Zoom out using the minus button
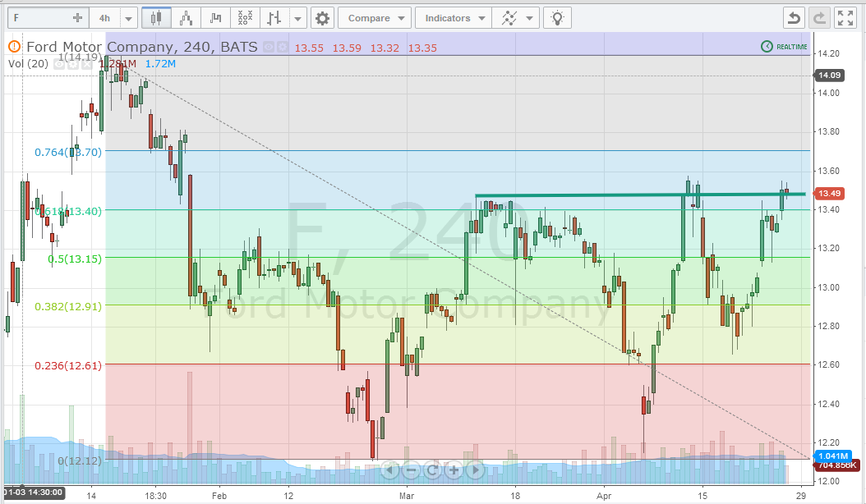 pos(411,470)
